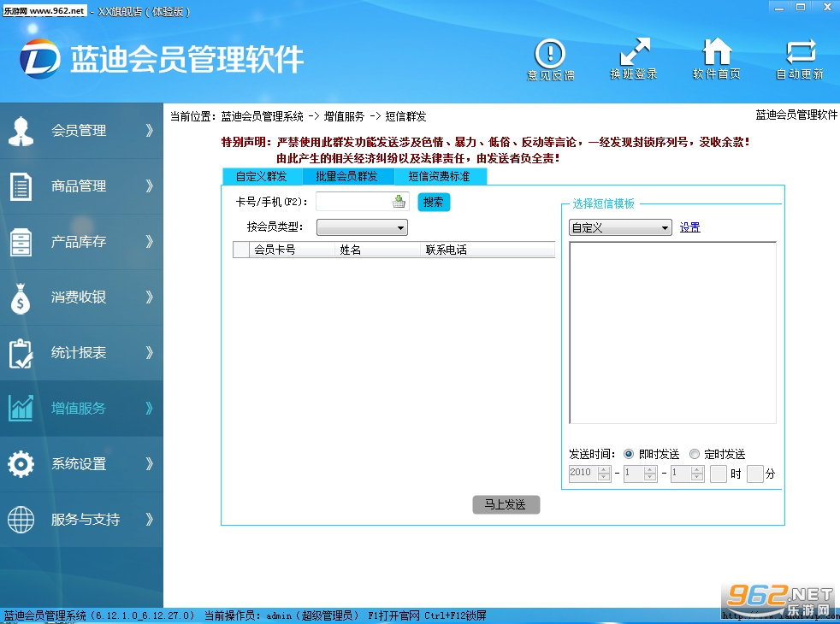Expand chevron next to 系统设置

pyautogui.click(x=150, y=463)
